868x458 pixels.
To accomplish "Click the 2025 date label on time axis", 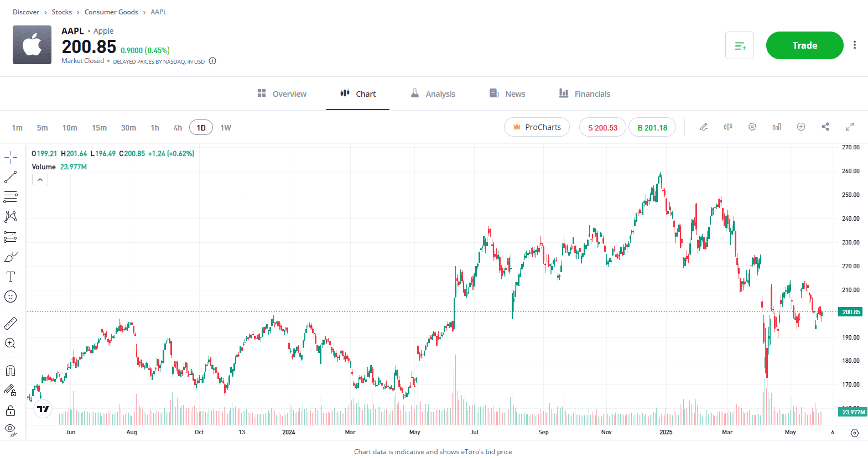I will click(x=666, y=432).
